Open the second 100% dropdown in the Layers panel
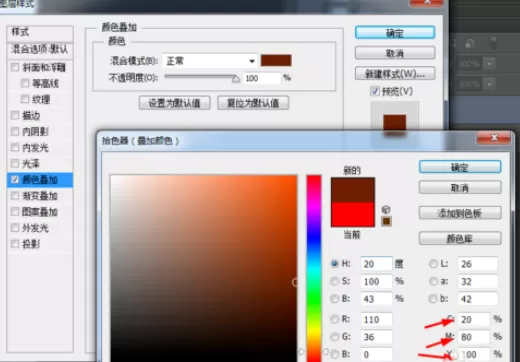Image resolution: width=520 pixels, height=362 pixels. (x=489, y=84)
